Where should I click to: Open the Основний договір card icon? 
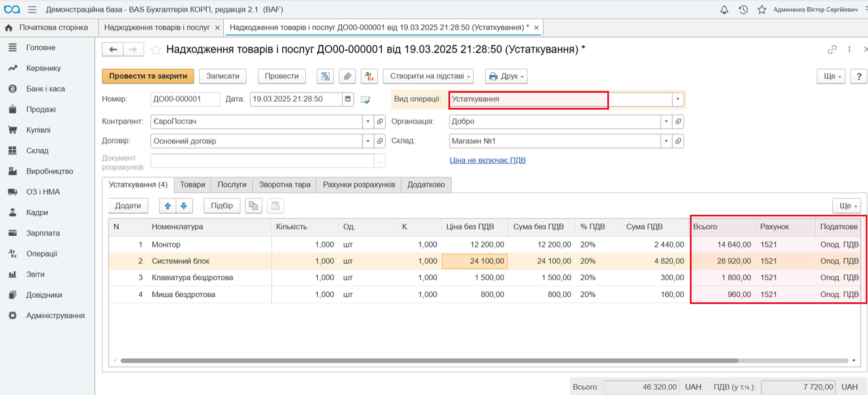379,141
